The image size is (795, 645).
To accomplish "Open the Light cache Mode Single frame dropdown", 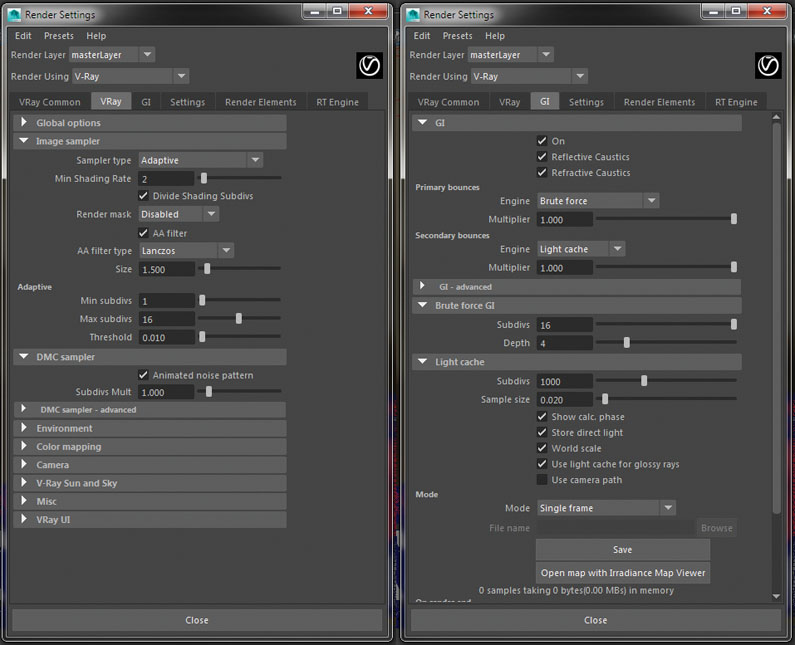I will (606, 508).
